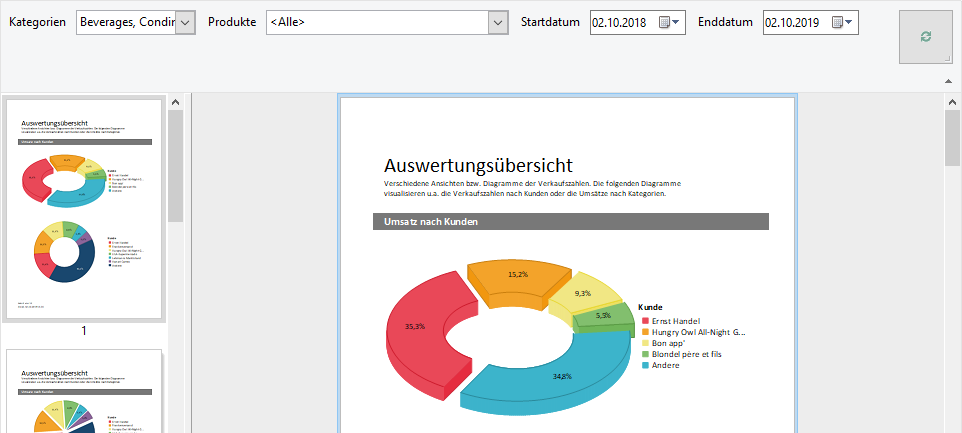Click the green refresh report button
The height and width of the screenshot is (433, 962).
coord(925,37)
